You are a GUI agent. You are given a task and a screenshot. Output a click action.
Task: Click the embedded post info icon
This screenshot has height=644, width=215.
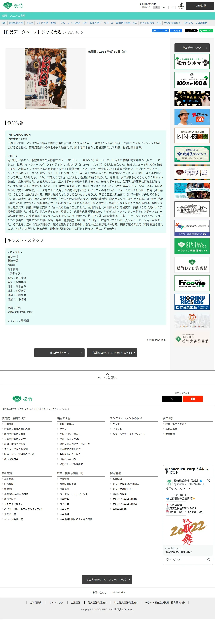(208, 560)
